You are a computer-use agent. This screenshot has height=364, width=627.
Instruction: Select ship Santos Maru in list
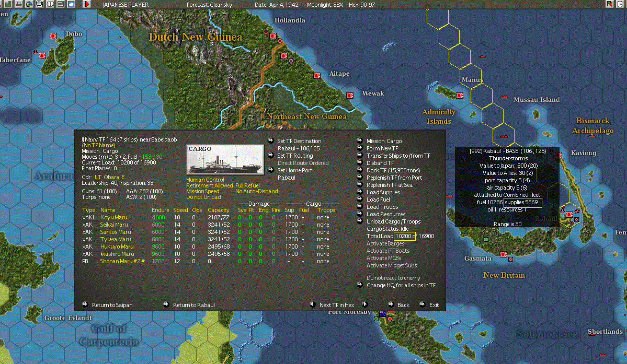pyautogui.click(x=116, y=232)
